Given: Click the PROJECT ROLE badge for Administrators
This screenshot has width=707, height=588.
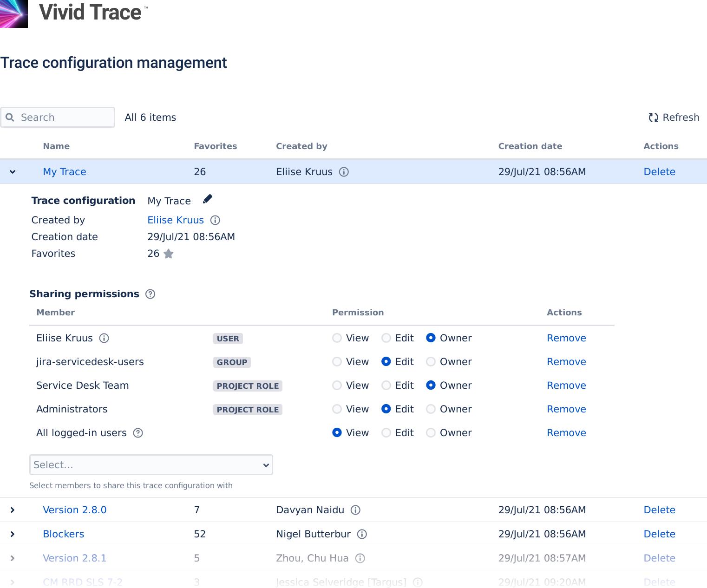Looking at the screenshot, I should (248, 410).
